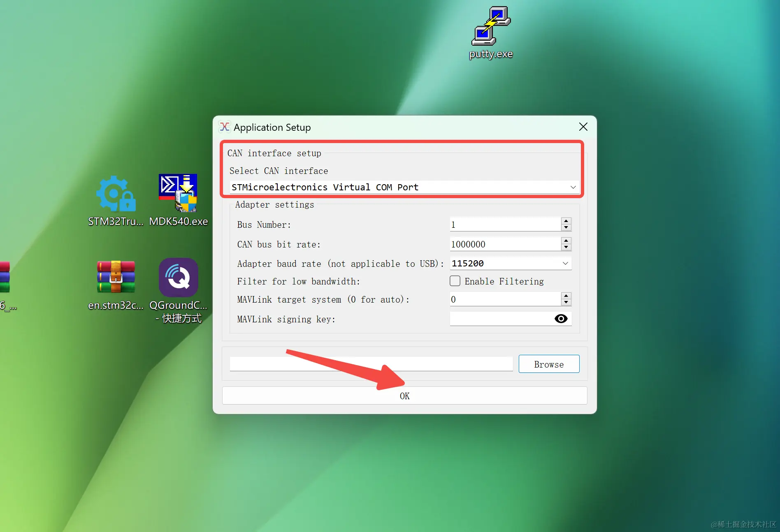This screenshot has height=532, width=780.
Task: Toggle the Enable Filtering checkbox
Action: (x=455, y=281)
